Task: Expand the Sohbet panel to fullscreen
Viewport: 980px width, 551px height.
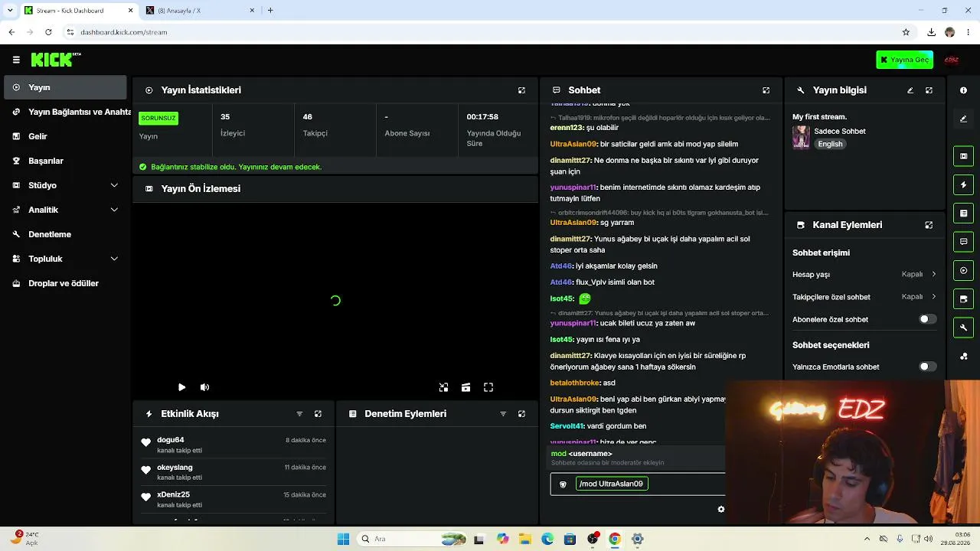Action: (x=766, y=90)
